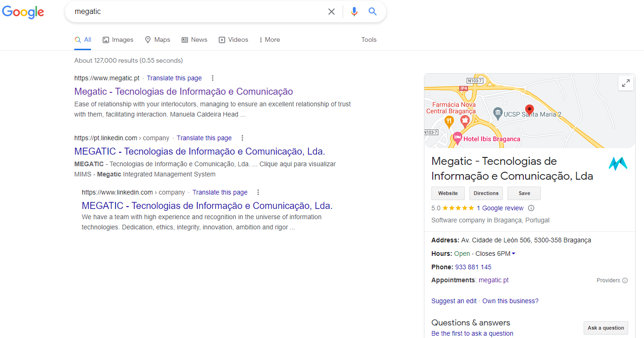
Task: Click Farmácia Nova Central shopping icon
Action: tap(464, 122)
